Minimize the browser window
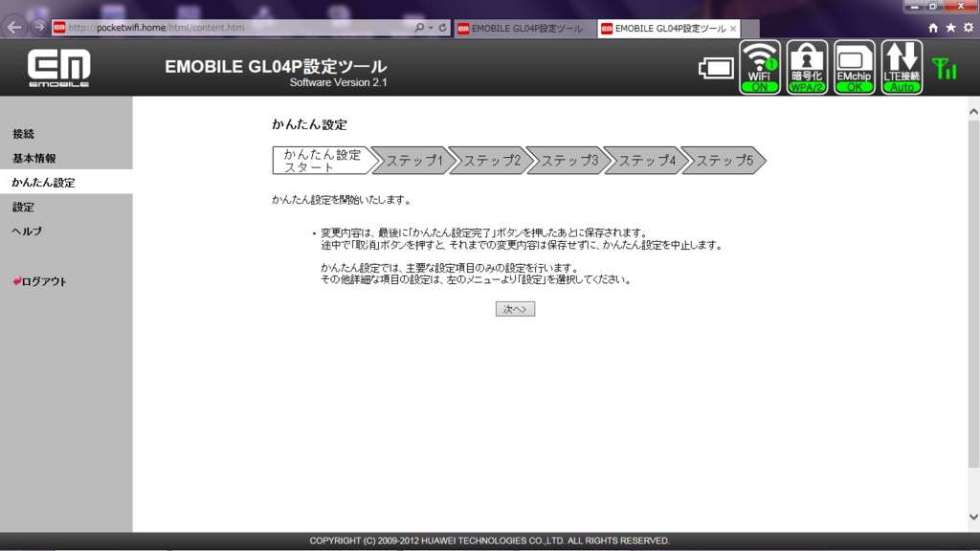Image resolution: width=980 pixels, height=551 pixels. point(914,6)
